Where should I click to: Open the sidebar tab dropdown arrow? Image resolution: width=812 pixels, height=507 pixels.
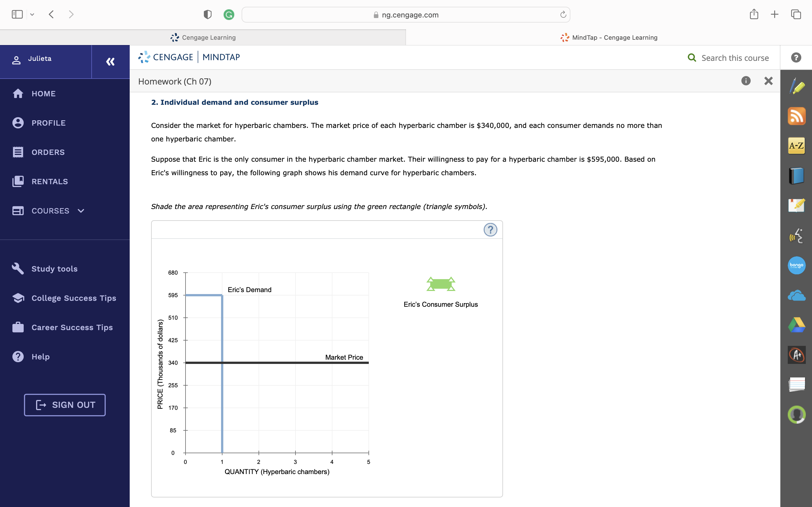click(32, 14)
